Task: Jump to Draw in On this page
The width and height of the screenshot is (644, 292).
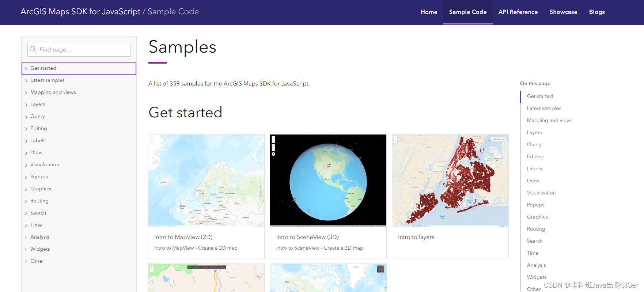Action: pos(533,181)
